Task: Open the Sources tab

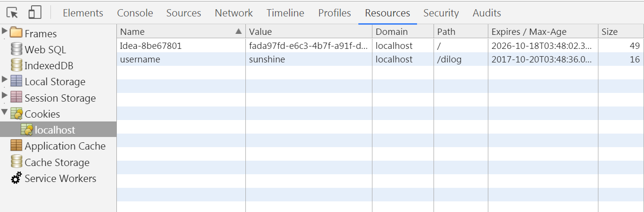Action: [x=184, y=13]
